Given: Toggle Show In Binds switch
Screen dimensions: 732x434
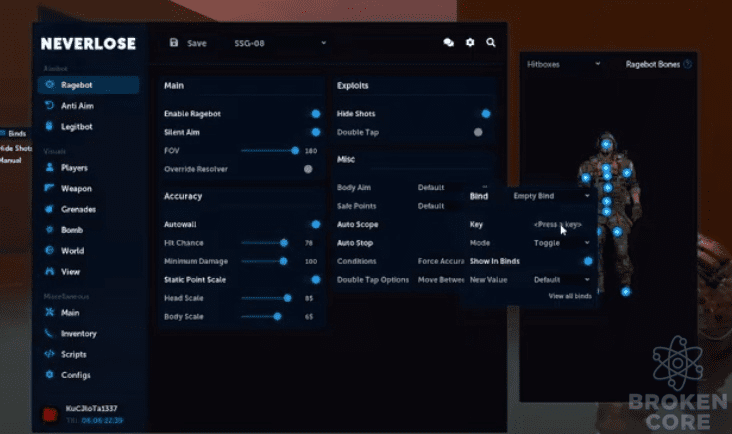Looking at the screenshot, I should 588,261.
